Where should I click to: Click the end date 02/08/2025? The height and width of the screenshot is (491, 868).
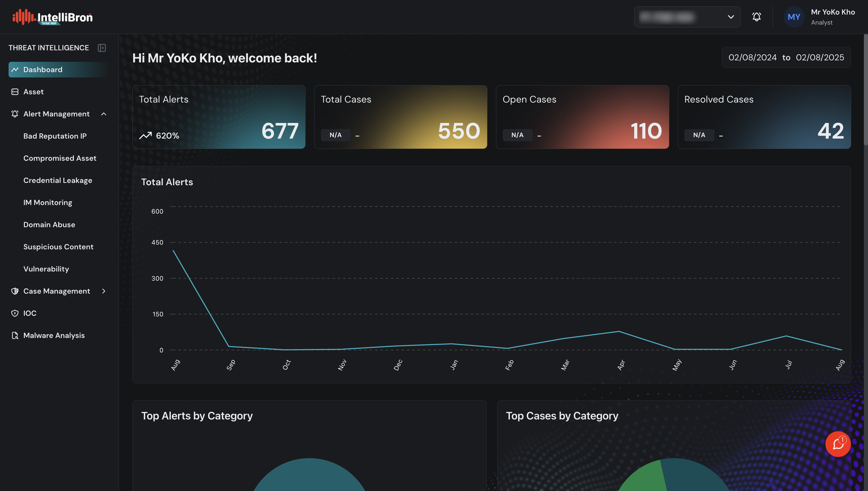(820, 57)
